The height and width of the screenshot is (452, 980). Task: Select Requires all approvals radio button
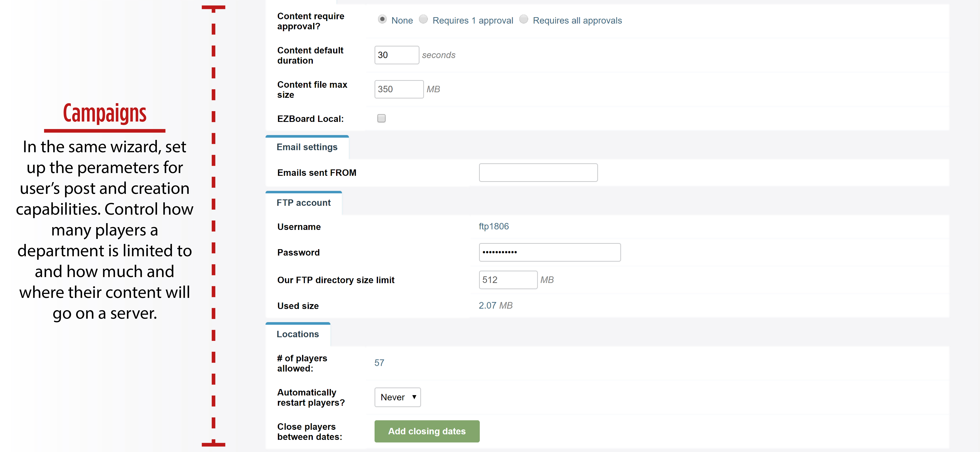(524, 19)
